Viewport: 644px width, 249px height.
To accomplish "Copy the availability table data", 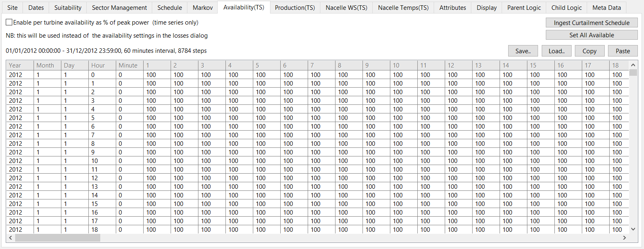I will pos(589,51).
